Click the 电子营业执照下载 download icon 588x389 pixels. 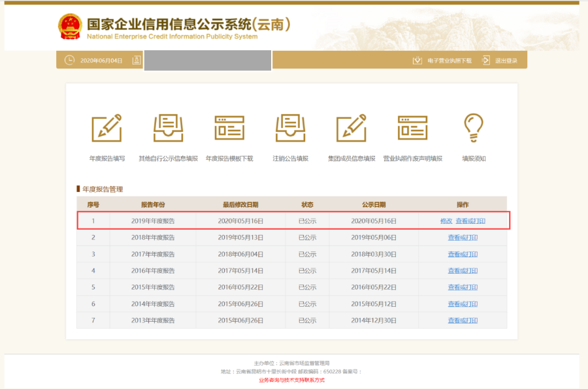[x=417, y=60]
